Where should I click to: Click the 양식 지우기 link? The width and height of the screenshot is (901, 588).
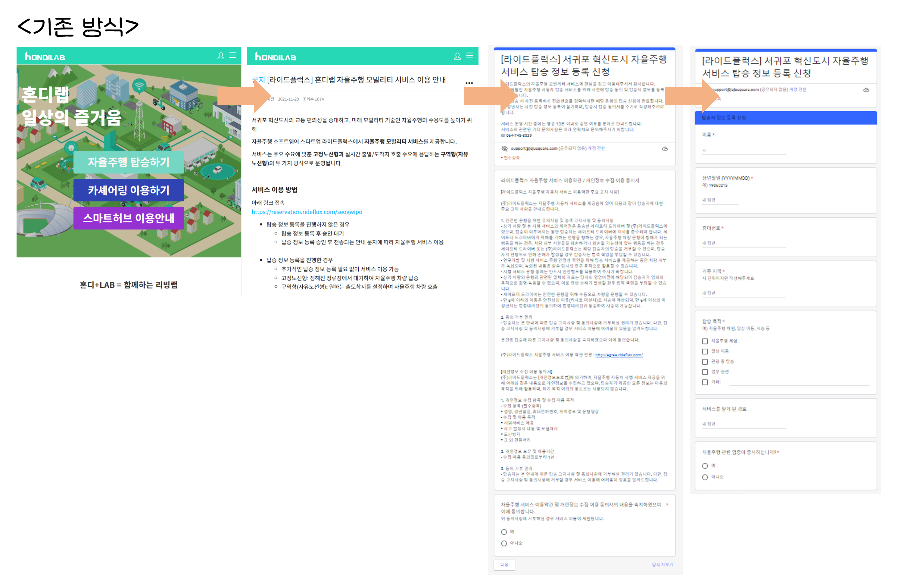(662, 565)
